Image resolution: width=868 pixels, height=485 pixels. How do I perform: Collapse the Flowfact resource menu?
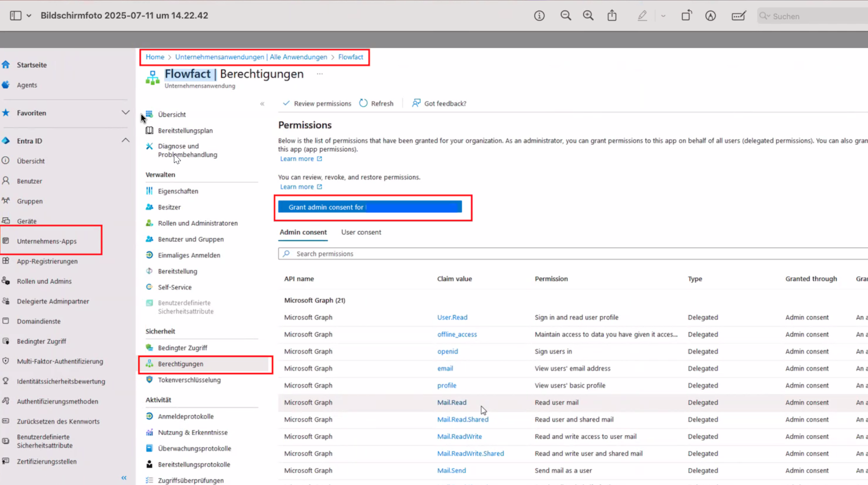pos(262,104)
